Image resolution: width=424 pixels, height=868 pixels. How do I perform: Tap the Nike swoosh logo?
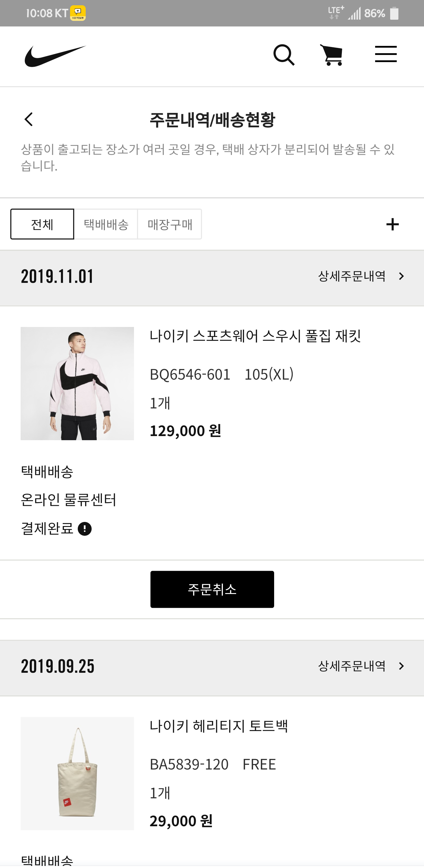(55, 56)
